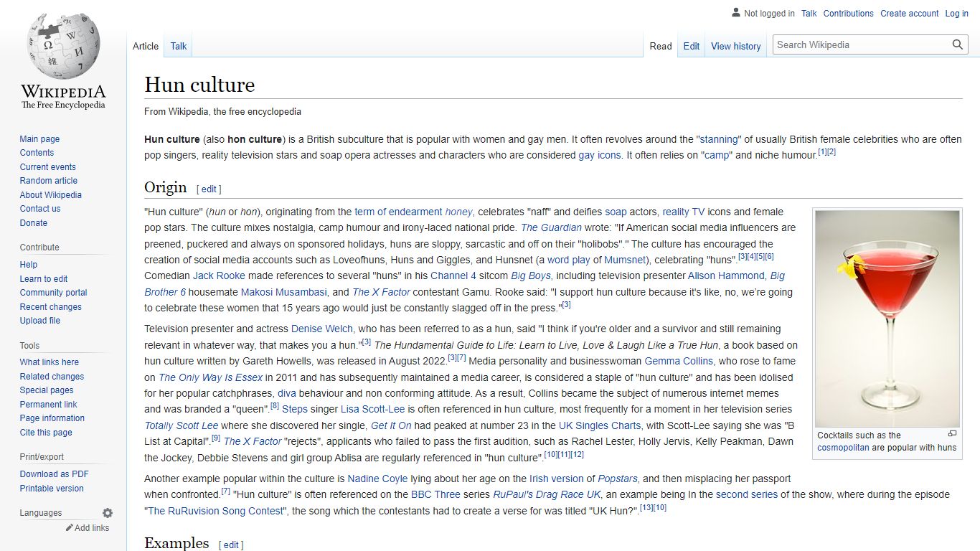980x551 pixels.
Task: Click the pencil Add links icon
Action: tap(70, 527)
